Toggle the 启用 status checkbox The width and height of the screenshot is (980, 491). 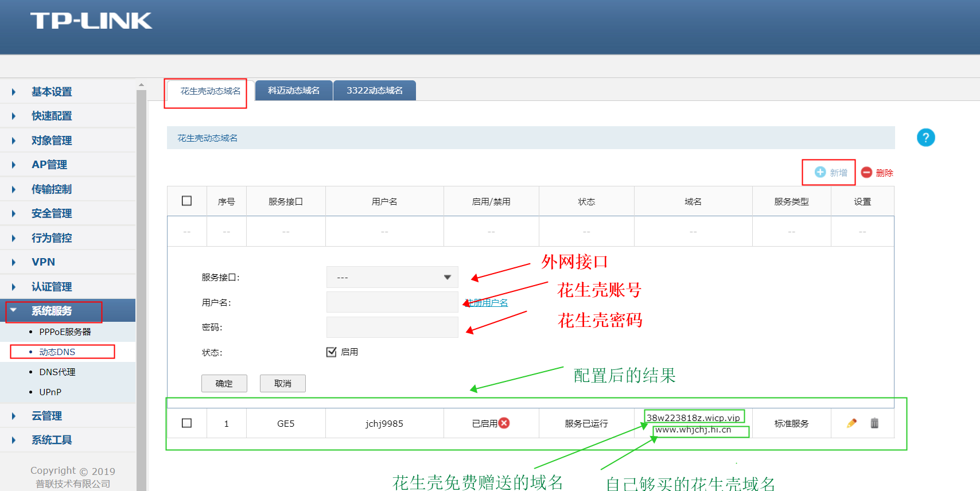click(x=331, y=352)
